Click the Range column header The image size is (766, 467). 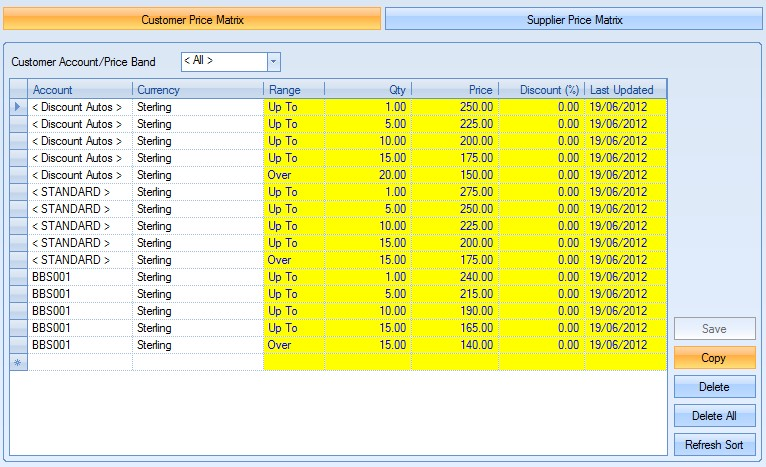[293, 90]
